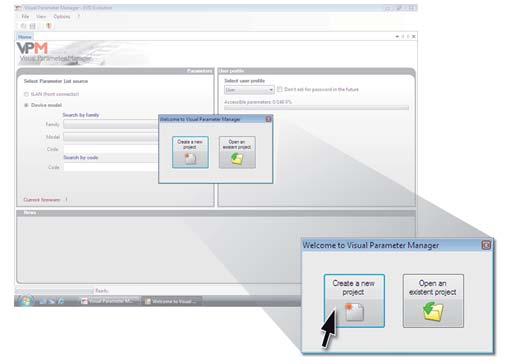The width and height of the screenshot is (512, 364).
Task: Click Open an existent project in small Welcome dialog
Action: click(237, 152)
